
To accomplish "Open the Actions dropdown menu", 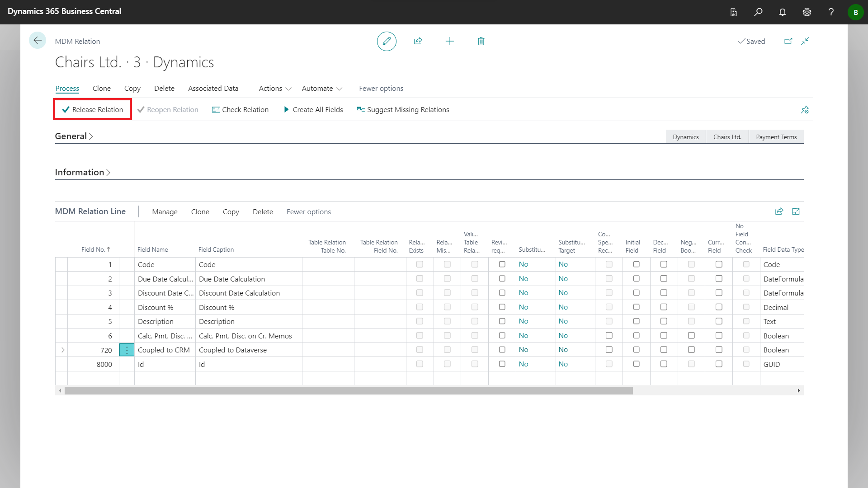I will click(275, 89).
